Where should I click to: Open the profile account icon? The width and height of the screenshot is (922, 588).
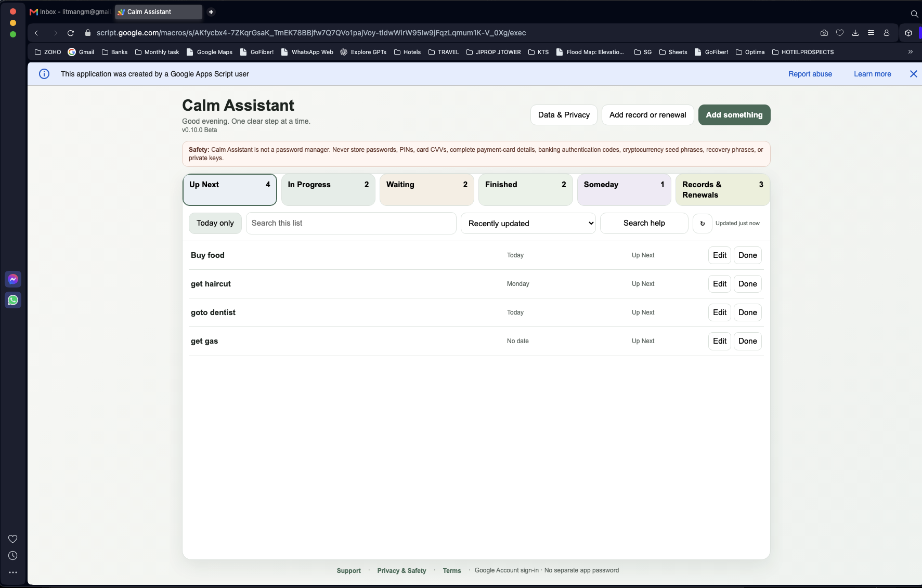point(887,33)
